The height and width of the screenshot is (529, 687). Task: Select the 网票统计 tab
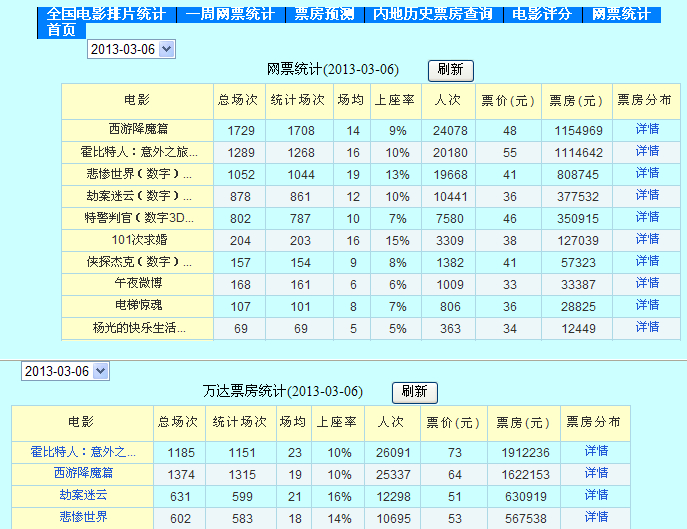(621, 14)
